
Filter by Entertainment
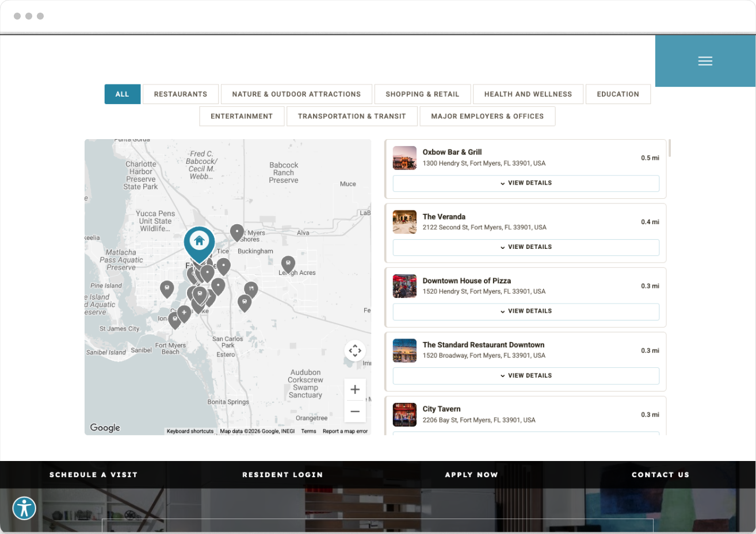(242, 116)
